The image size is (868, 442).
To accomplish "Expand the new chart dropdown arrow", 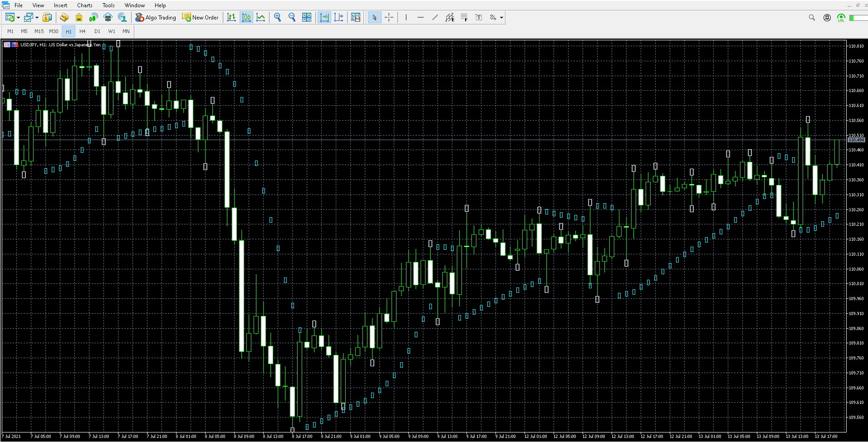I will pos(18,18).
